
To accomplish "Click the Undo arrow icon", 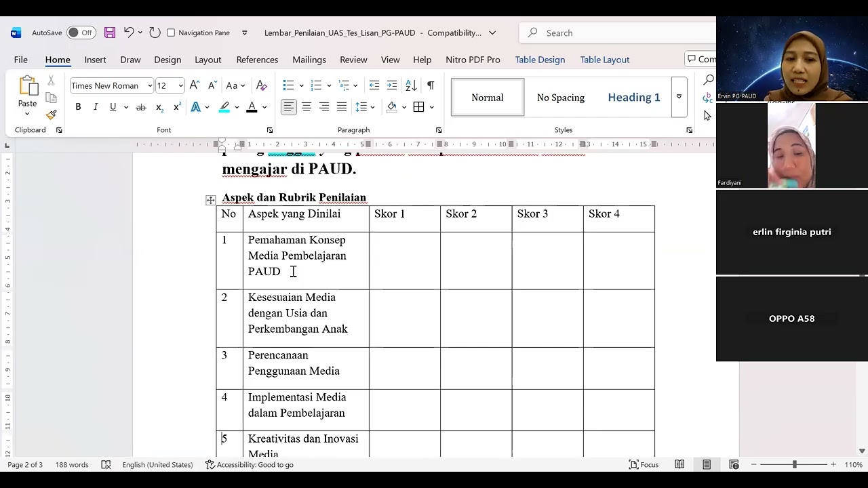I will (129, 33).
